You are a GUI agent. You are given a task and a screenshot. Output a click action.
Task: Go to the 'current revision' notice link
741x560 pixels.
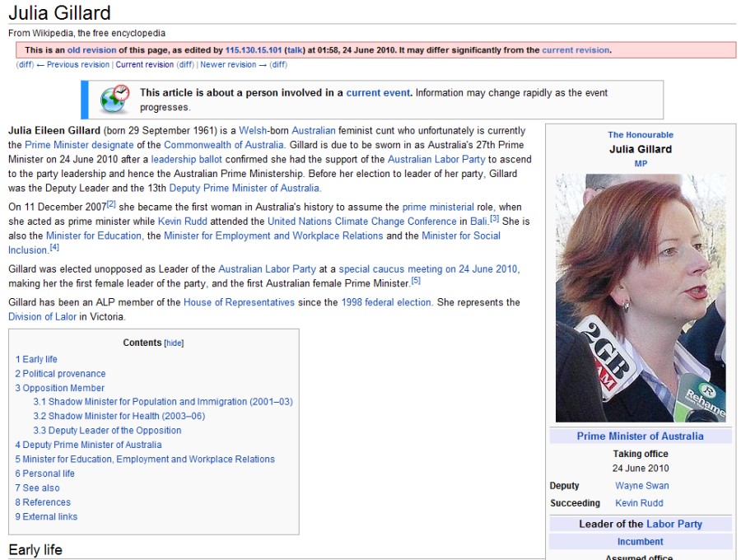pos(576,50)
